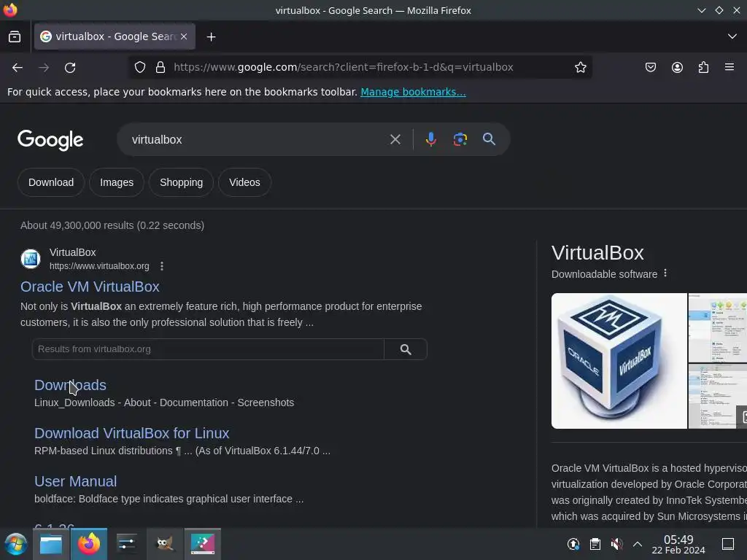The width and height of the screenshot is (747, 560).
Task: Open more options beside Downloadable software
Action: click(x=665, y=273)
